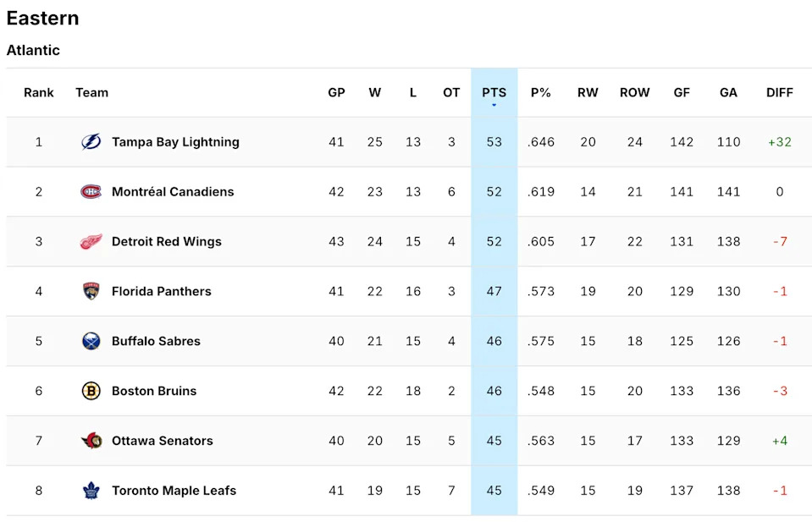Toggle sort arrow under PTS header

tap(494, 105)
